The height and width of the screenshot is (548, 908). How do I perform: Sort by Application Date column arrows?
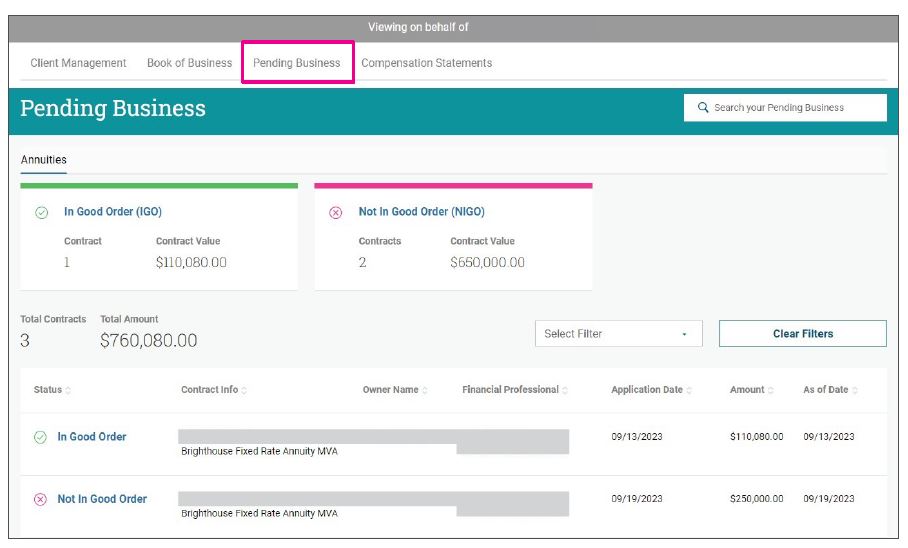point(689,390)
